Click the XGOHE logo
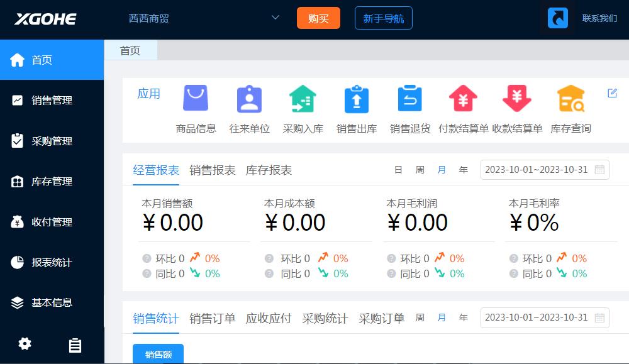Image resolution: width=629 pixels, height=364 pixels. pos(45,19)
